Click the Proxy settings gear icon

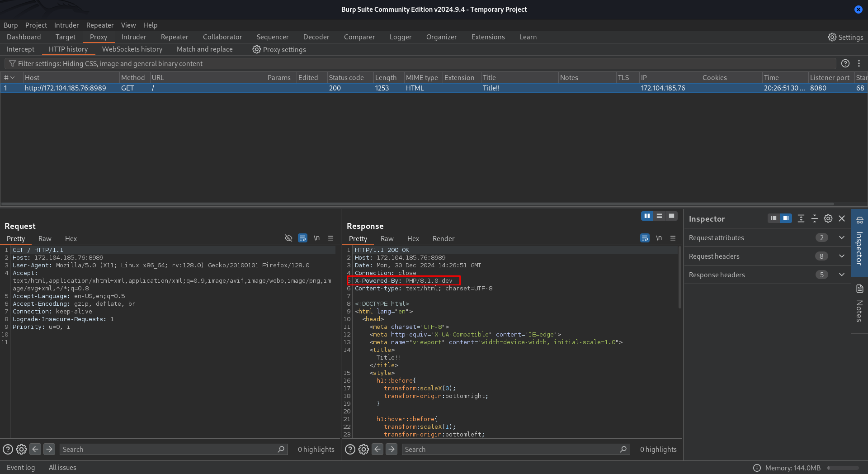256,49
